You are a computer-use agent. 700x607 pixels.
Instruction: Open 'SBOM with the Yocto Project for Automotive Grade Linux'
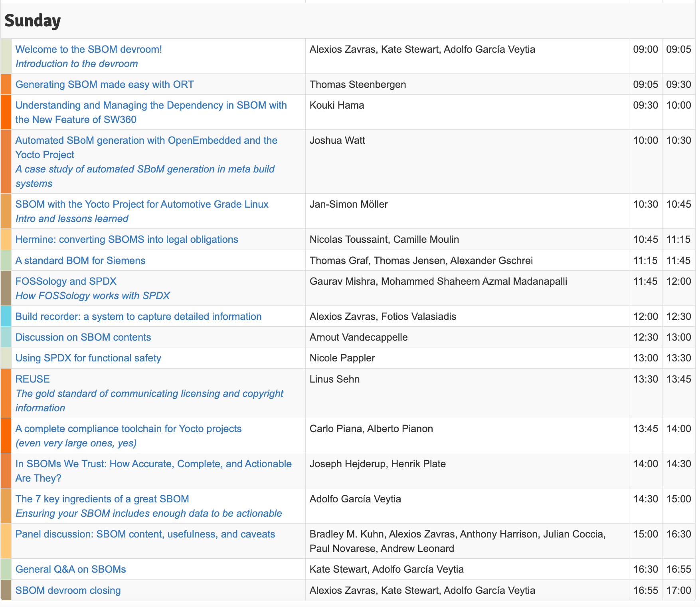(142, 204)
